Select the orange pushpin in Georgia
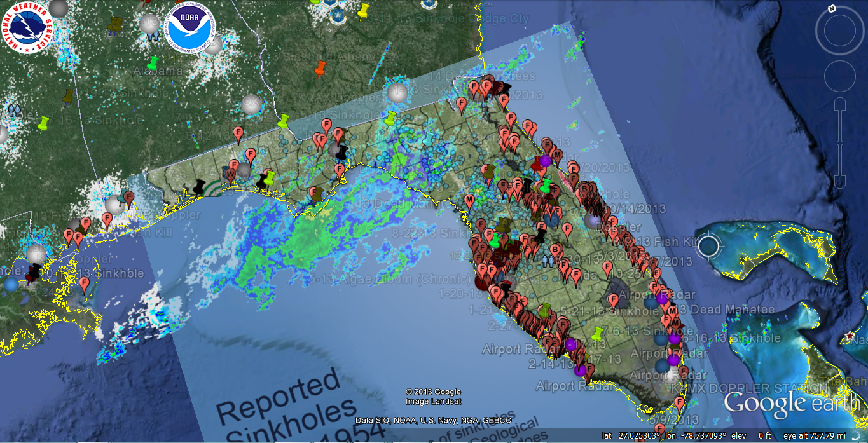Image resolution: width=868 pixels, height=443 pixels. (320, 67)
